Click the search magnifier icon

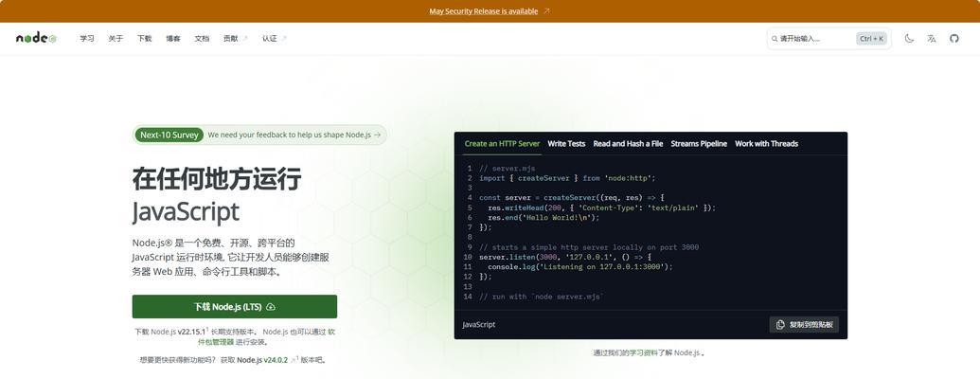775,39
